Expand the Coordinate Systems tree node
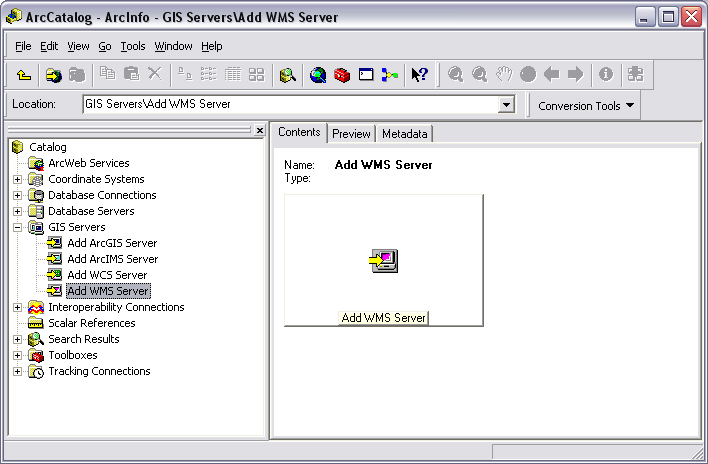This screenshot has width=708, height=464. pos(17,179)
